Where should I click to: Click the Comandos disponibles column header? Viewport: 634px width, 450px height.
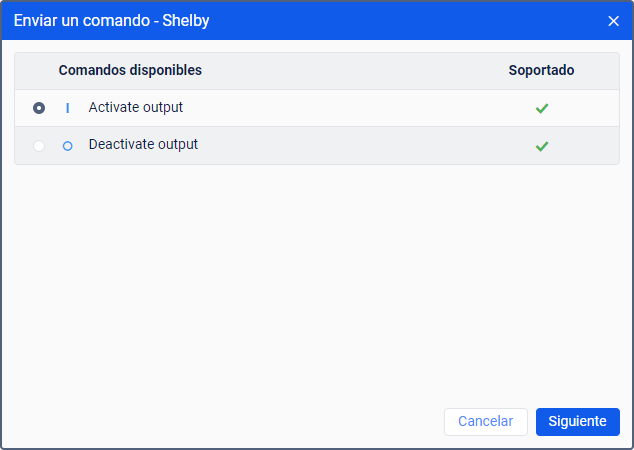130,71
